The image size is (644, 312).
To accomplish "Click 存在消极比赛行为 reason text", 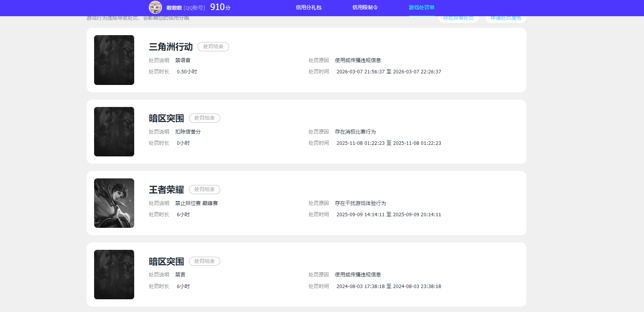I will coord(355,132).
